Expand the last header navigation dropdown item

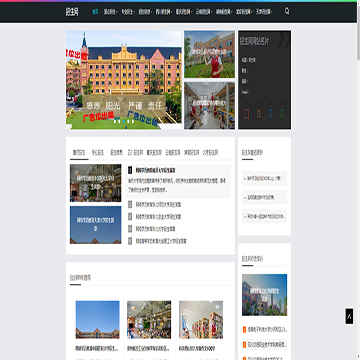pyautogui.click(x=264, y=12)
